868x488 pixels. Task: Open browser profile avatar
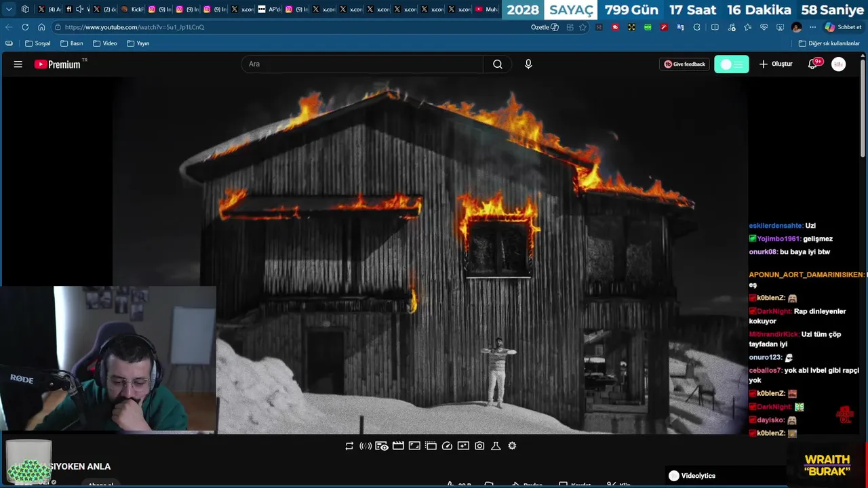click(x=796, y=27)
